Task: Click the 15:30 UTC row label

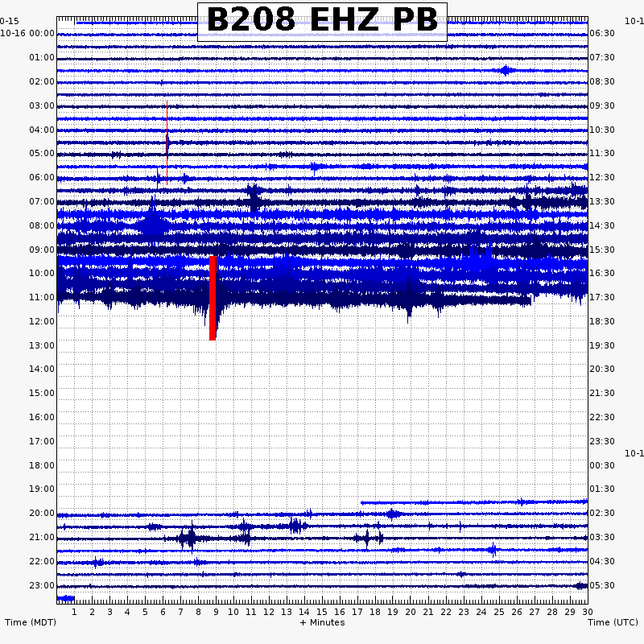Action: pyautogui.click(x=602, y=250)
